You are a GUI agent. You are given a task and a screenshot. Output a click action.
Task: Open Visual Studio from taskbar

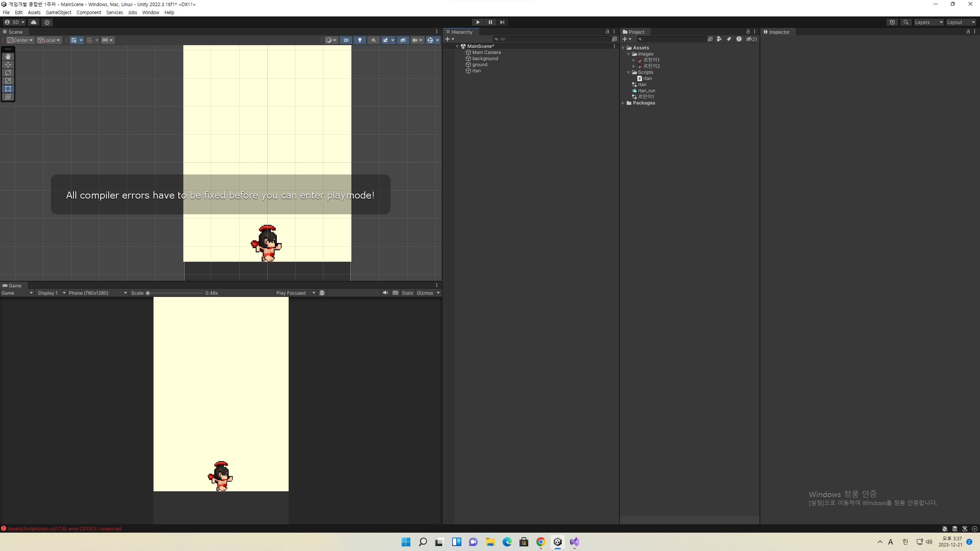575,542
